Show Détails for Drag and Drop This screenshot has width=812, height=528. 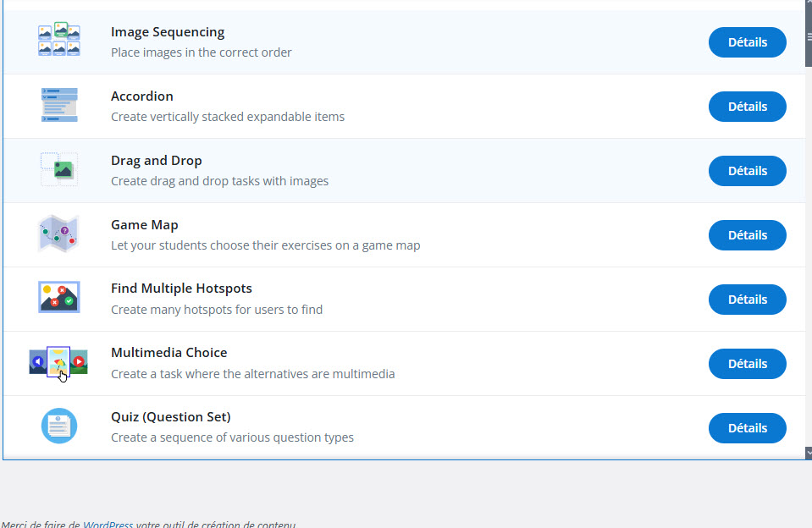click(x=747, y=171)
